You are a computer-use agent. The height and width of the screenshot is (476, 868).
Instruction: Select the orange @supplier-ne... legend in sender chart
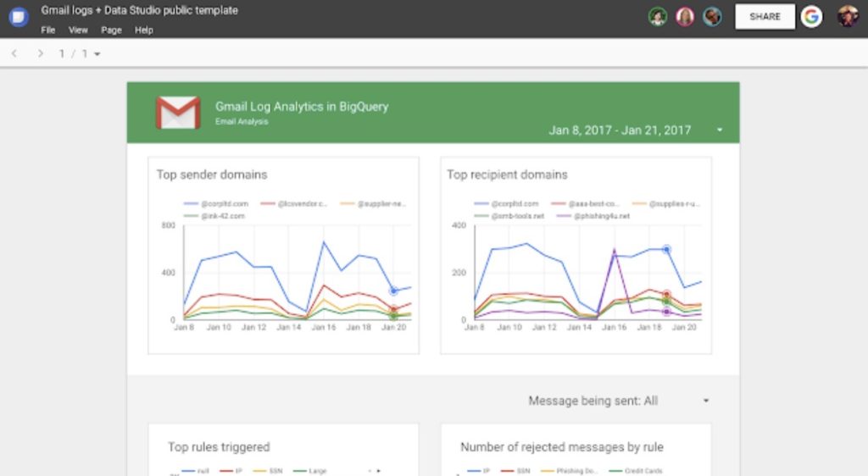coord(373,204)
